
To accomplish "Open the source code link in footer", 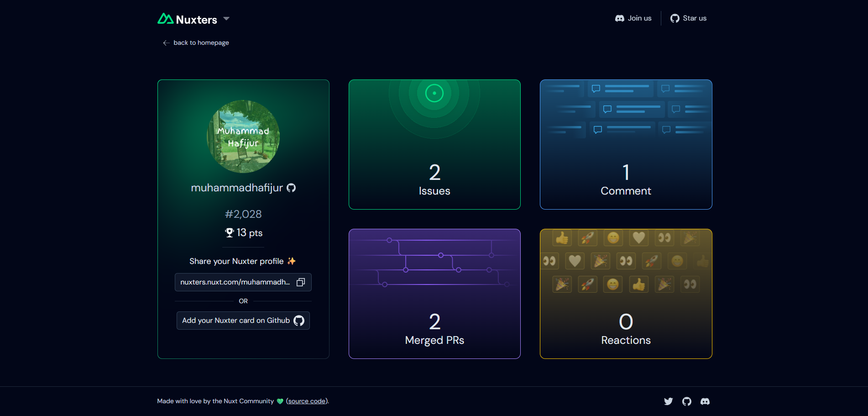I will pos(307,401).
